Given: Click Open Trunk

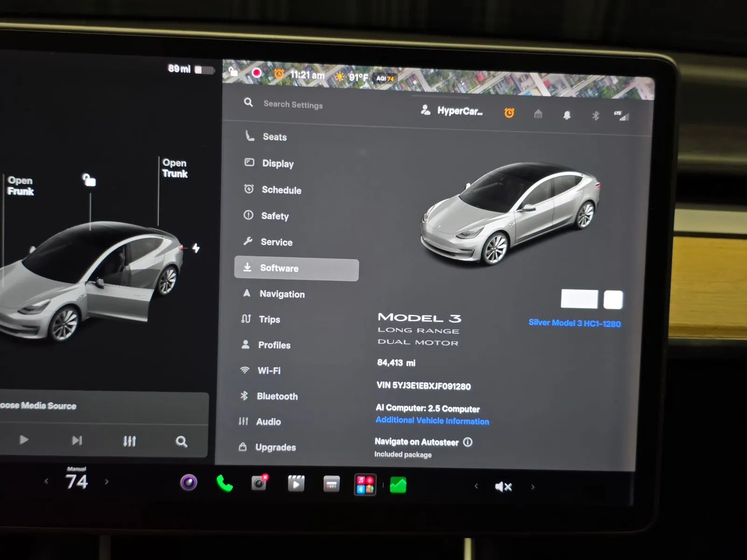Looking at the screenshot, I should [175, 168].
